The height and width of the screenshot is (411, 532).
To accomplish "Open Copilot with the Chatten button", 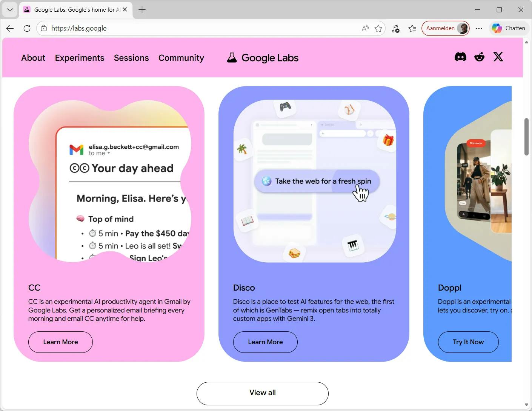I will click(x=509, y=28).
